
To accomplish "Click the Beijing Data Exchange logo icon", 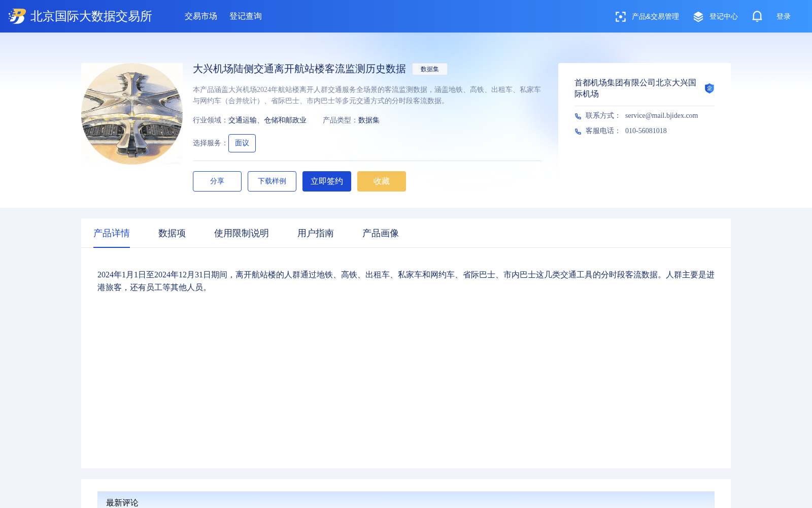I will pyautogui.click(x=17, y=16).
